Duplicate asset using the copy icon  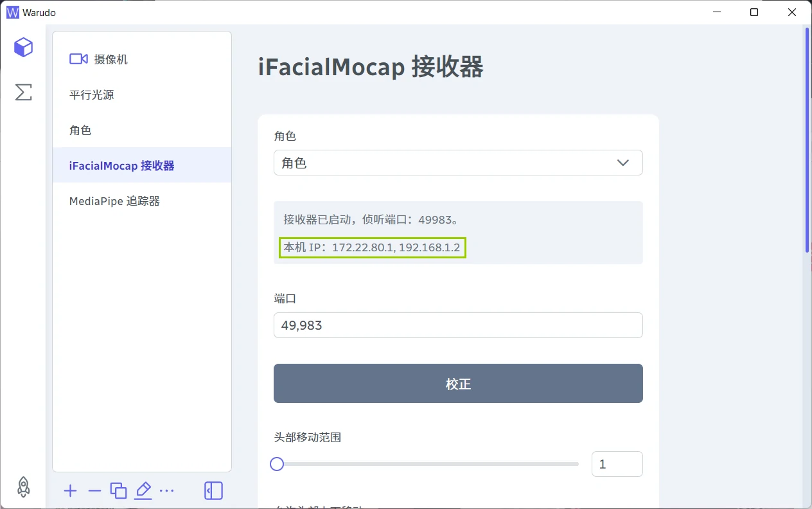118,491
